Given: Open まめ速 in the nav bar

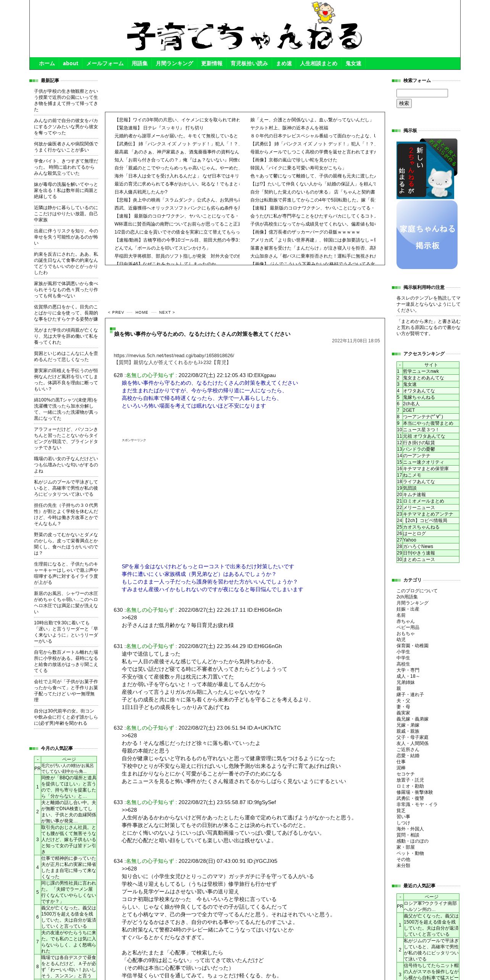Looking at the screenshot, I should (x=284, y=63).
